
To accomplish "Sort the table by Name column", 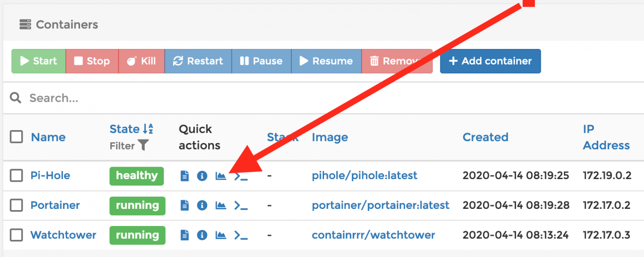I will [47, 137].
